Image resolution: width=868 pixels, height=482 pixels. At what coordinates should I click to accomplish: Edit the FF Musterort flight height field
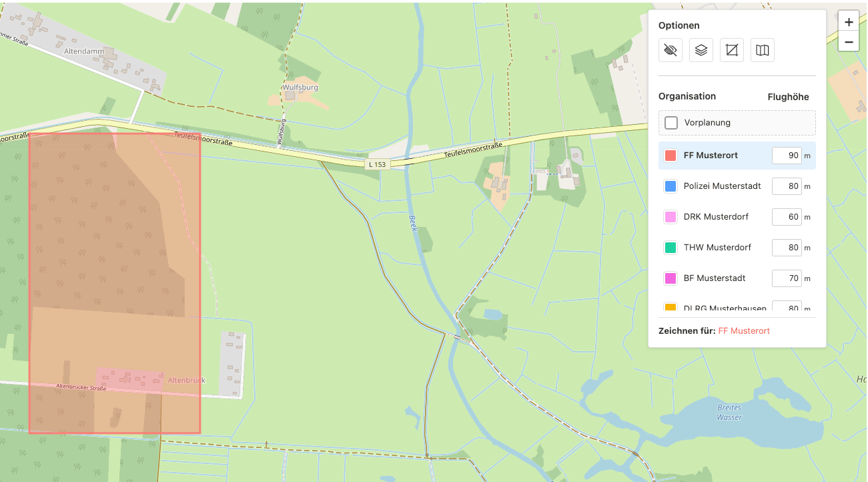[x=787, y=156]
